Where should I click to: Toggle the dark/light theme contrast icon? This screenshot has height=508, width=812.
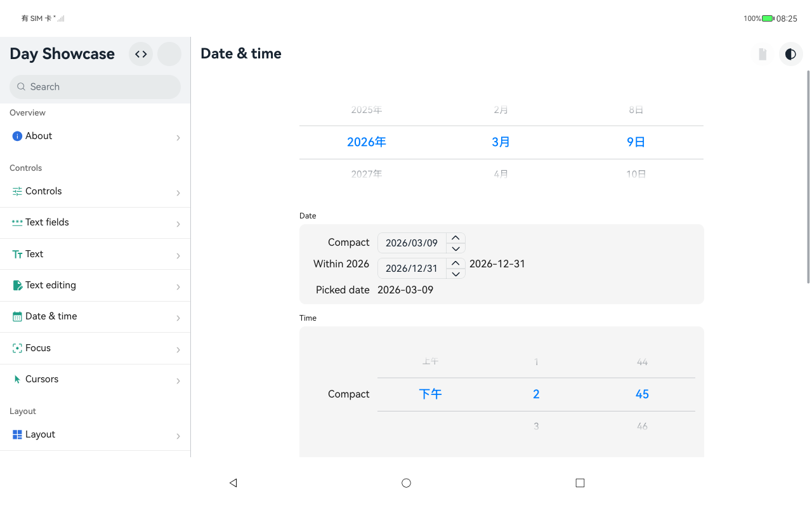point(790,54)
